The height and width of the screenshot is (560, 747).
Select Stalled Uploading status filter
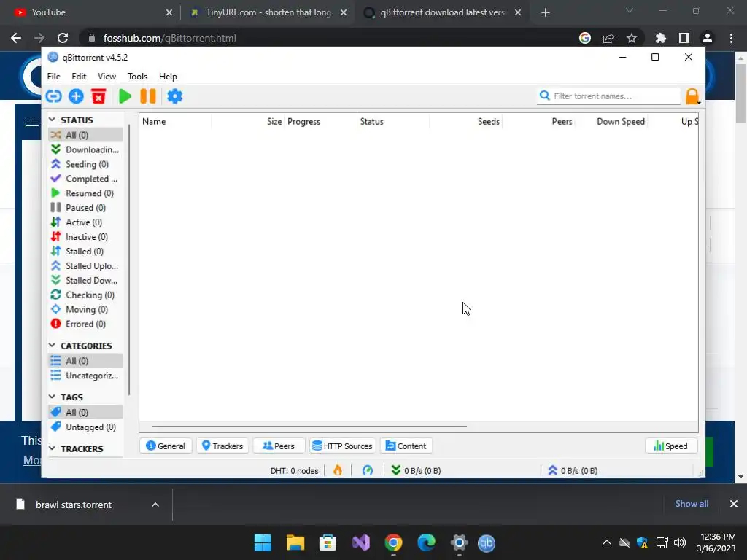point(85,265)
